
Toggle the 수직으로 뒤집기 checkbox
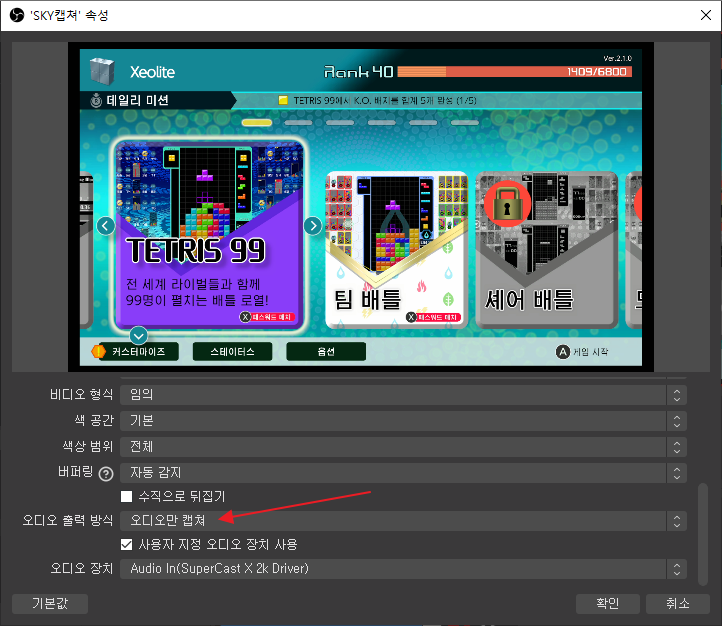click(126, 496)
